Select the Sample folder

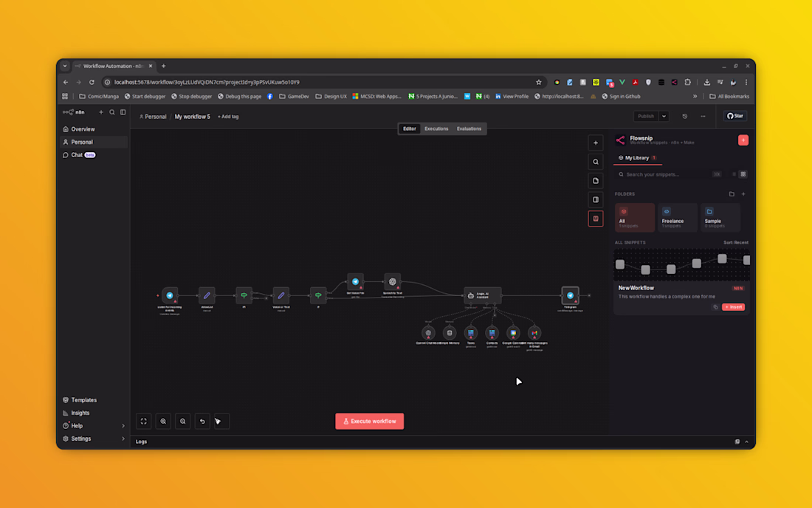coord(720,218)
